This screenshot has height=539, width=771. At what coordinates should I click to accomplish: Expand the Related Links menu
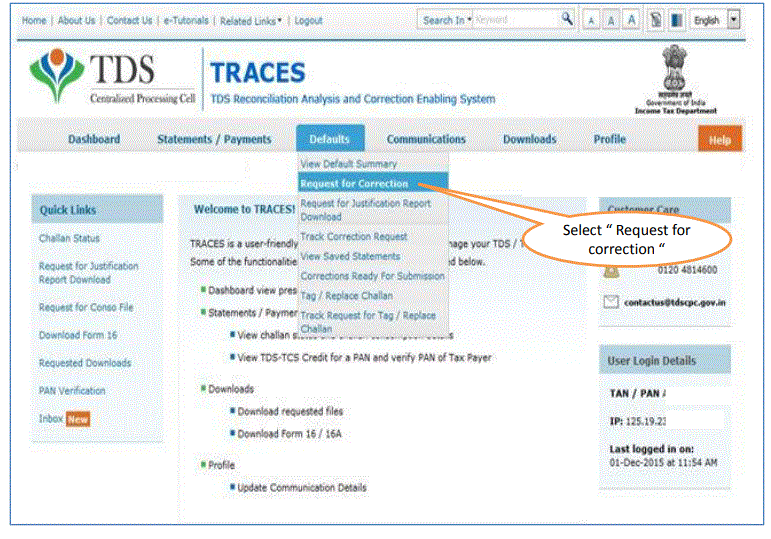251,20
